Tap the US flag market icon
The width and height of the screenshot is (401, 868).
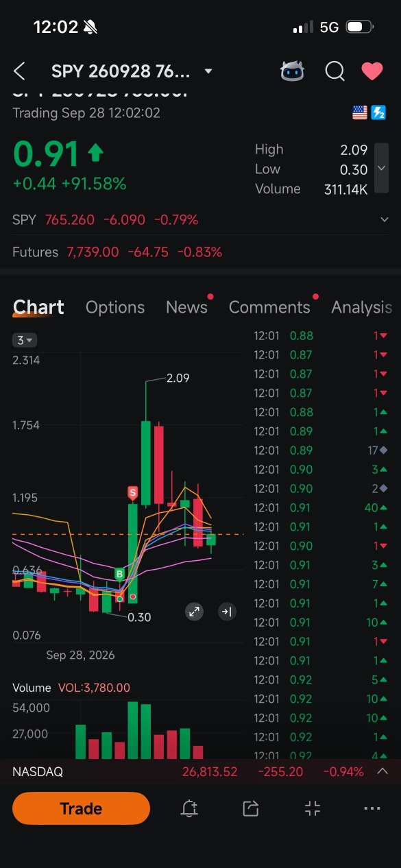[360, 113]
